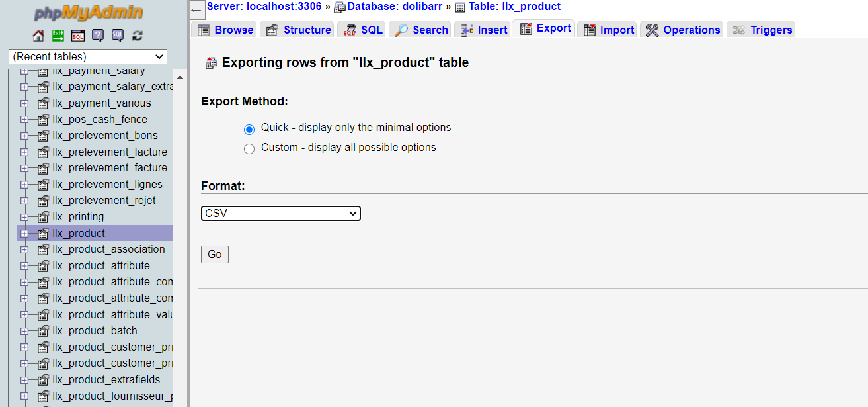Select Custom export method radio button
Image resolution: width=868 pixels, height=407 pixels.
coord(249,149)
